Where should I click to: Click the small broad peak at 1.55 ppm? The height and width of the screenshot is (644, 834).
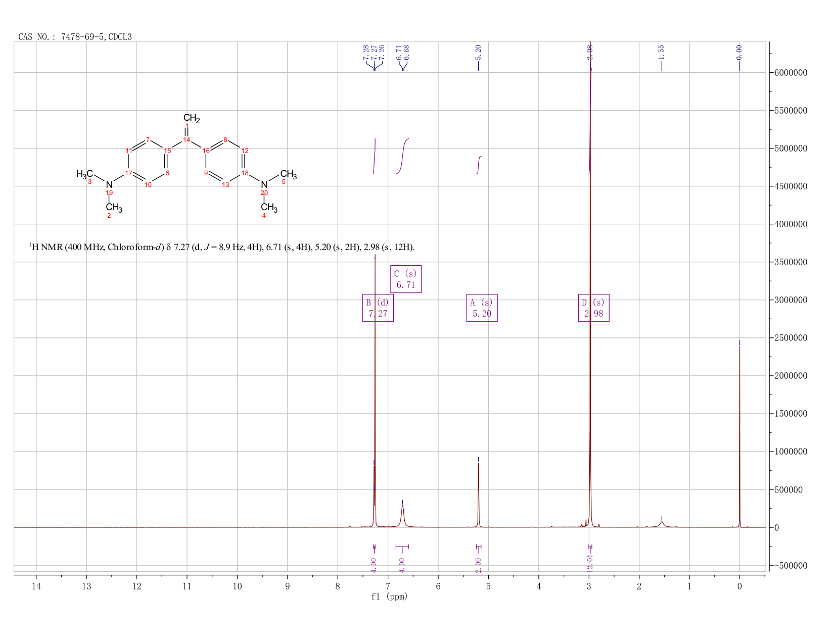[661, 524]
